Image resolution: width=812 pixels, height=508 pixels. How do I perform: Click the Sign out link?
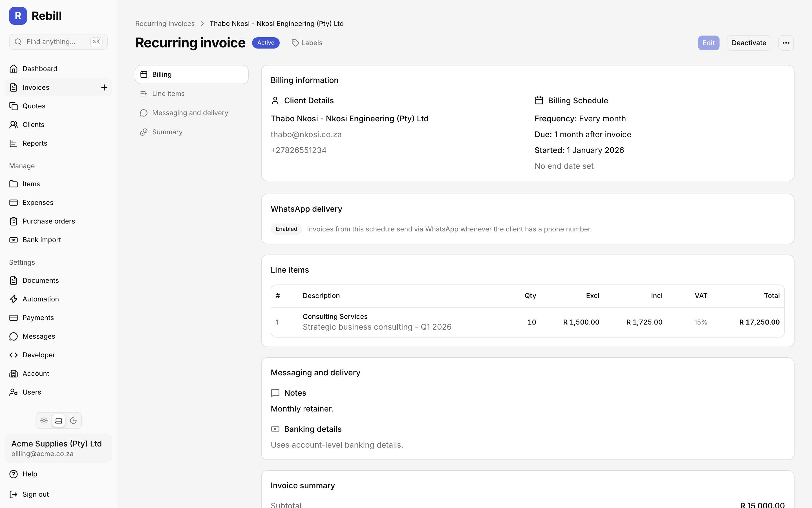pos(58,494)
